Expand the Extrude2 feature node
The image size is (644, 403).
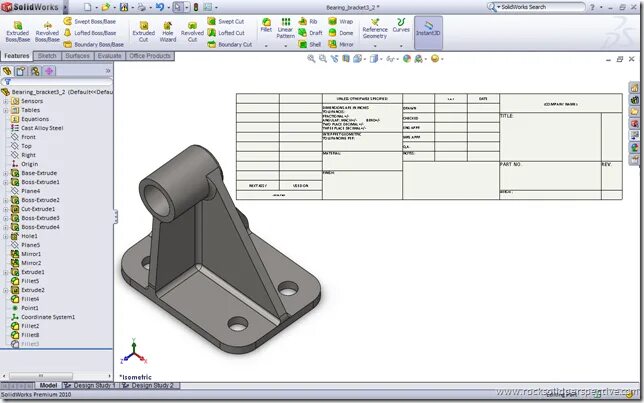(x=6, y=290)
